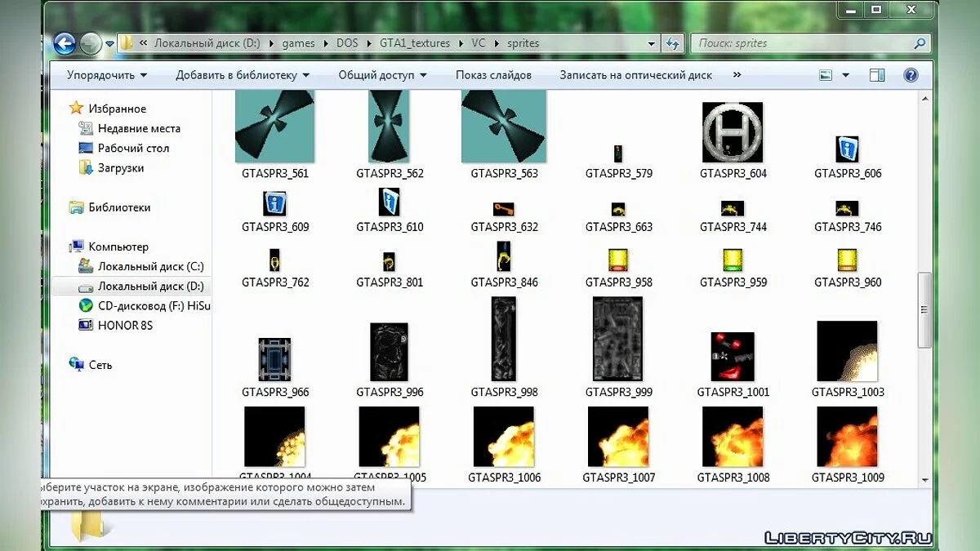Open the Общий доступ dropdown
Viewport: 980px width, 551px height.
pyautogui.click(x=382, y=75)
